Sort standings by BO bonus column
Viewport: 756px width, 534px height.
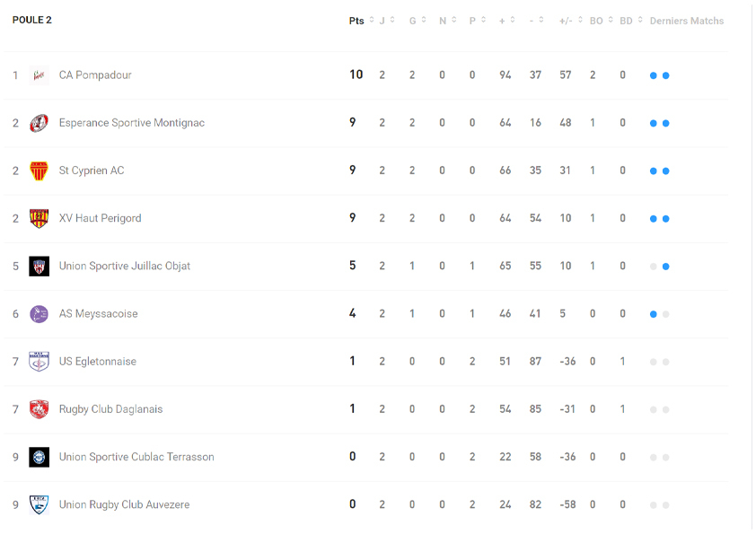tap(598, 21)
